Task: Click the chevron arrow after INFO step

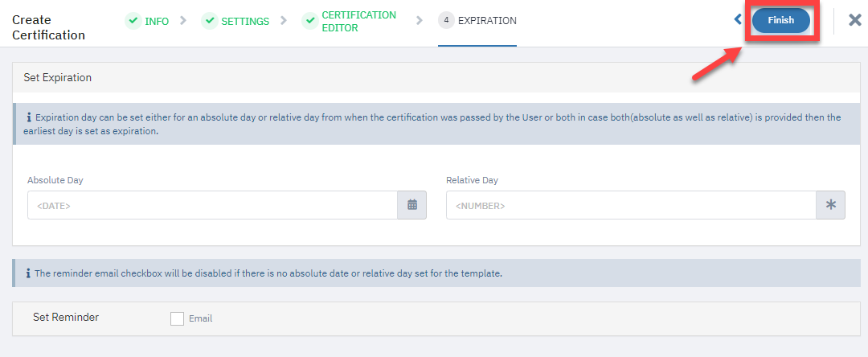Action: pyautogui.click(x=183, y=21)
